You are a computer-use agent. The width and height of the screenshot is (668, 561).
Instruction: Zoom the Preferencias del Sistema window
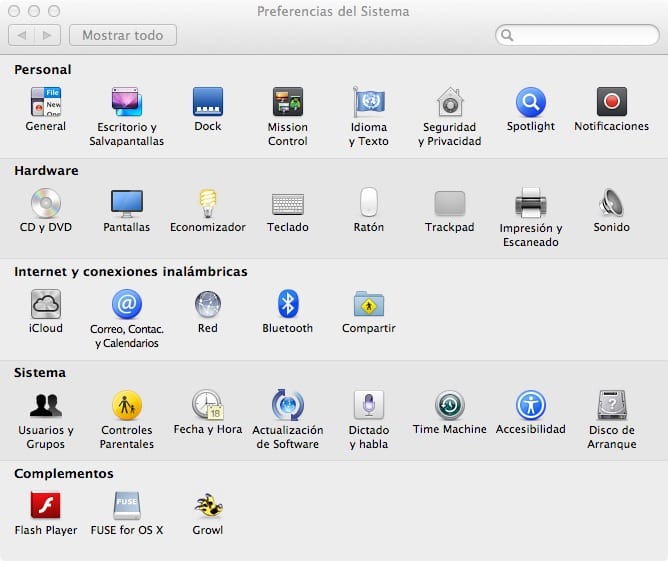coord(54,11)
